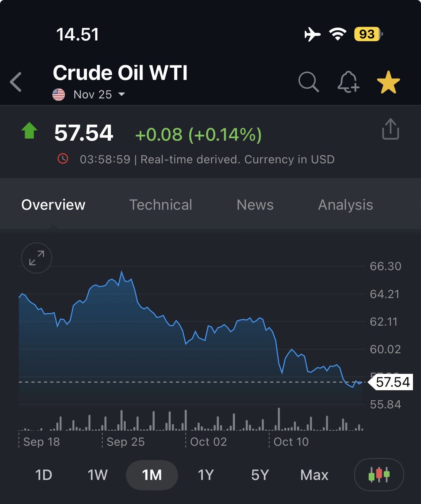Open the News tab
Image resolution: width=421 pixels, height=504 pixels.
point(255,205)
